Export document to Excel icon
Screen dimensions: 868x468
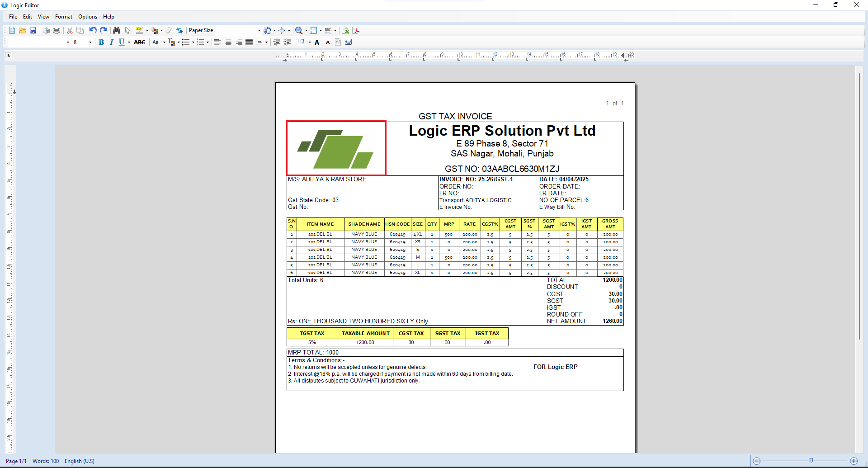[x=345, y=30]
